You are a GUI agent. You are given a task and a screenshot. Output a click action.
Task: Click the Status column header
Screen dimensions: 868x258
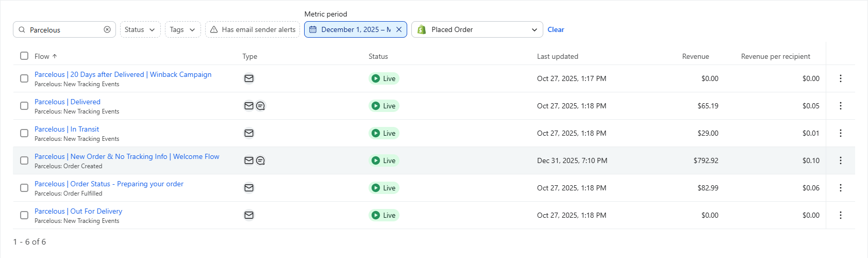378,56
